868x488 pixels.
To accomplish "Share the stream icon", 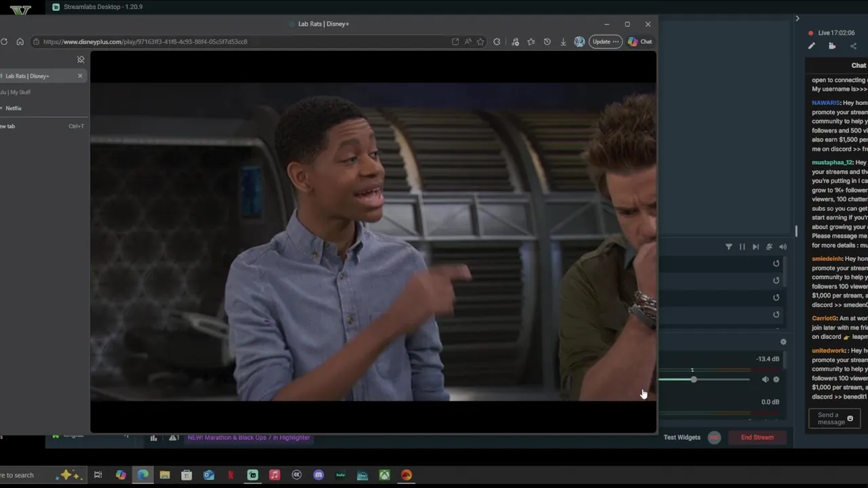I will point(853,46).
